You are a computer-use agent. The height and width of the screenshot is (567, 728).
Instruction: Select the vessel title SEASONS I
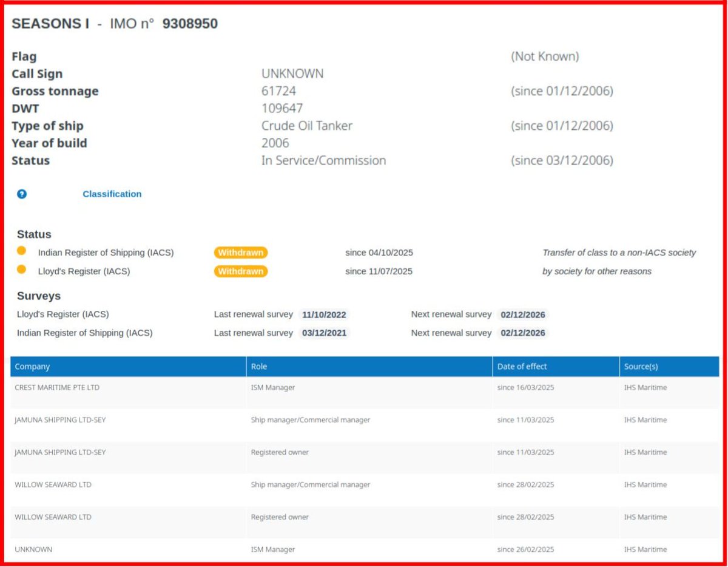click(x=50, y=24)
